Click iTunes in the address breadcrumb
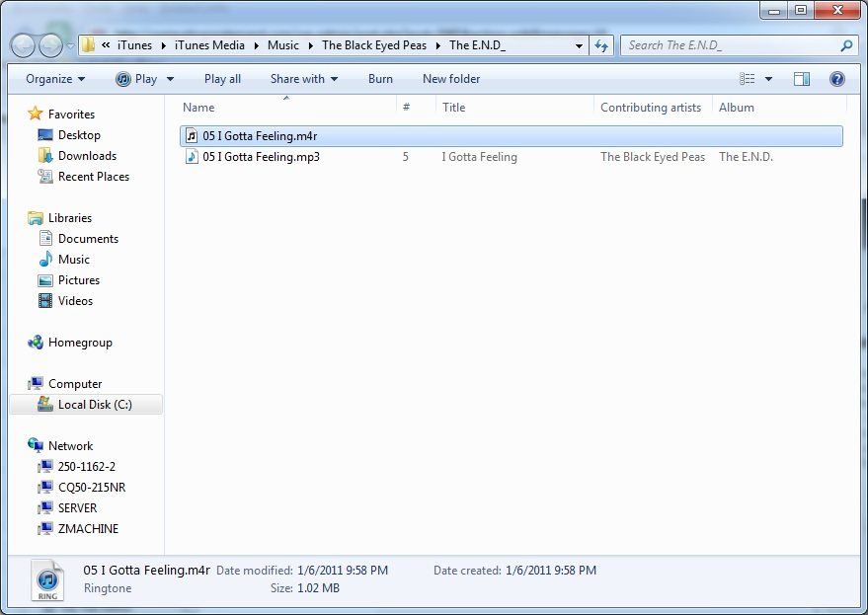This screenshot has height=615, width=868. point(134,45)
